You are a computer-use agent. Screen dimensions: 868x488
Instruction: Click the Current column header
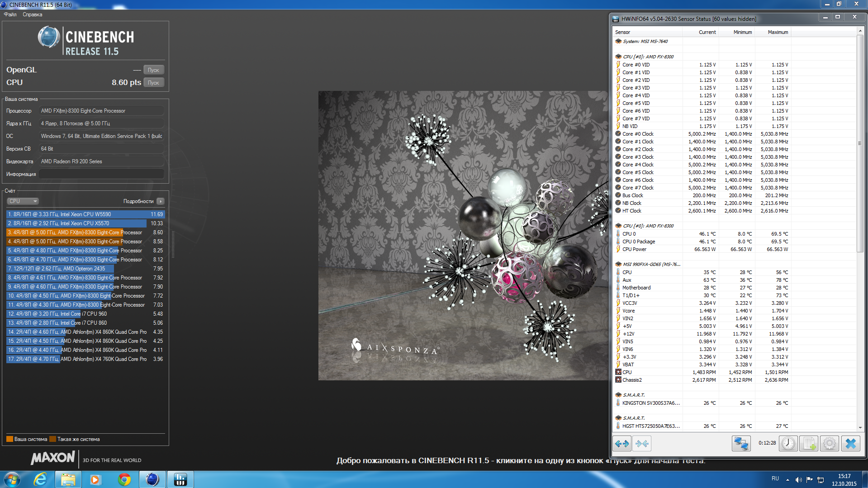[x=700, y=32]
